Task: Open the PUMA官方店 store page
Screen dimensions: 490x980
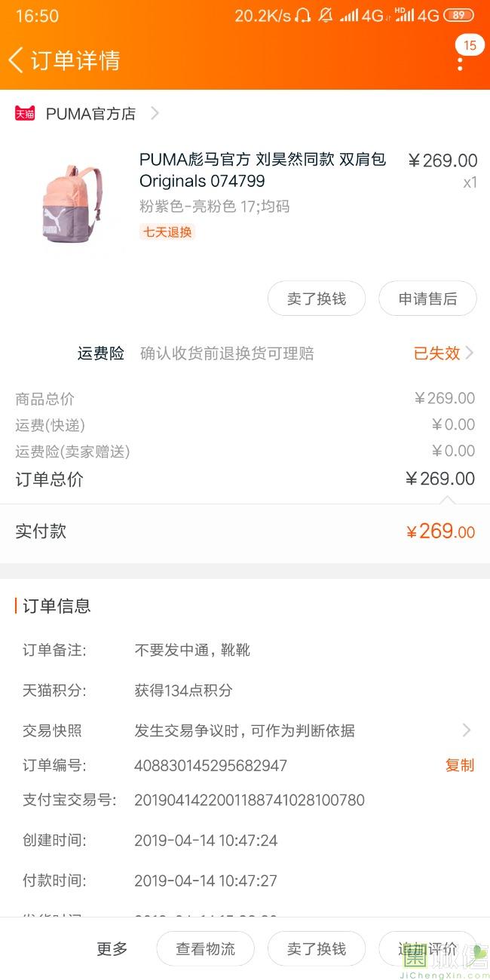Action: tap(90, 114)
